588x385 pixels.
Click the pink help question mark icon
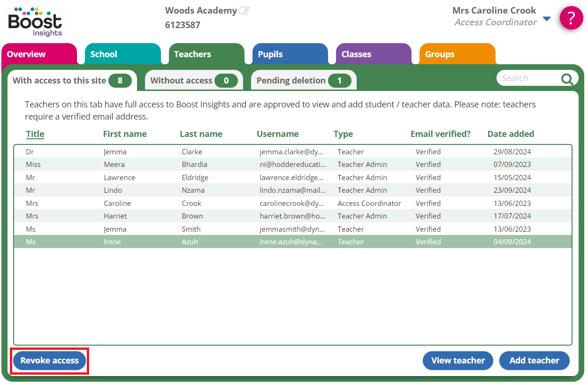click(x=571, y=18)
